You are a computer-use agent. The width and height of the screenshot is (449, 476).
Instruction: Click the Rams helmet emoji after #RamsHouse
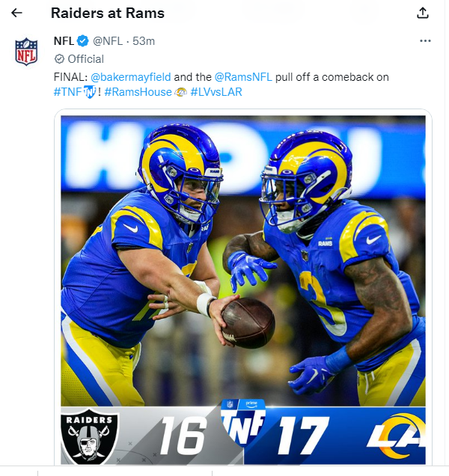pyautogui.click(x=180, y=93)
